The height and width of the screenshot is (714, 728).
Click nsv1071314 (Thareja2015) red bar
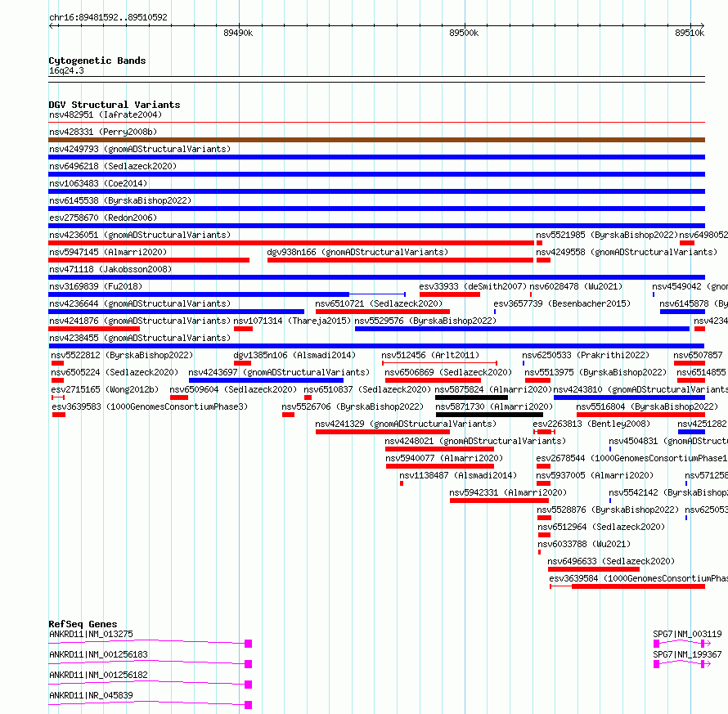click(x=243, y=329)
